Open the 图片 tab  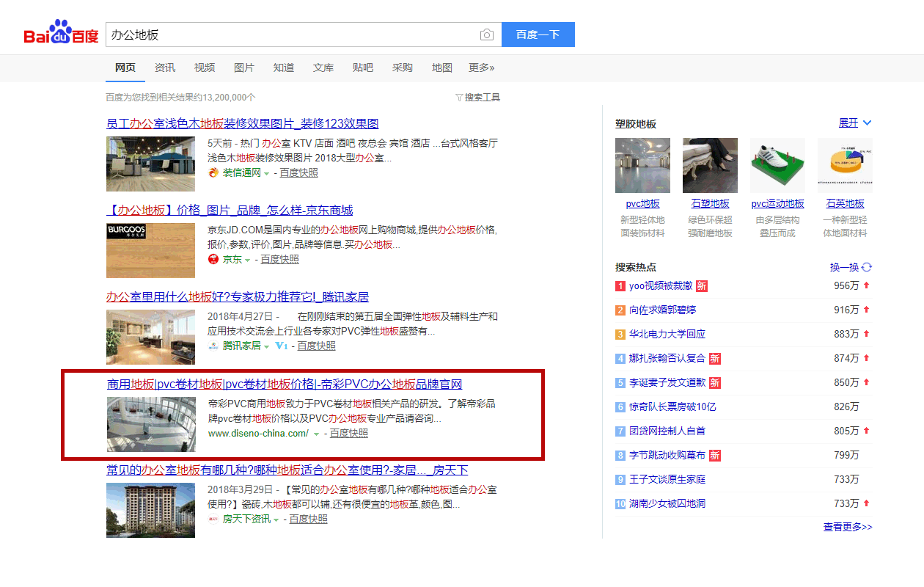point(244,68)
